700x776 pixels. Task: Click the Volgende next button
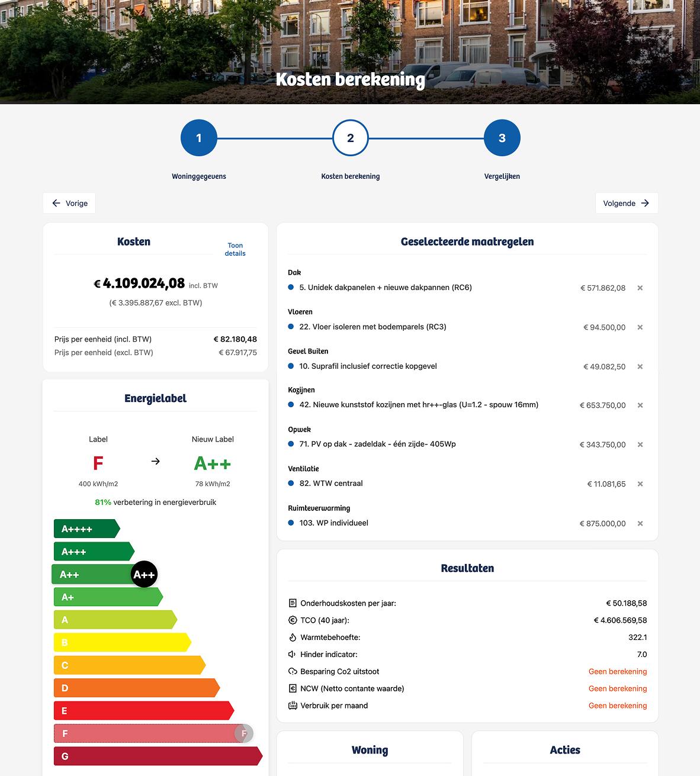[x=627, y=203]
